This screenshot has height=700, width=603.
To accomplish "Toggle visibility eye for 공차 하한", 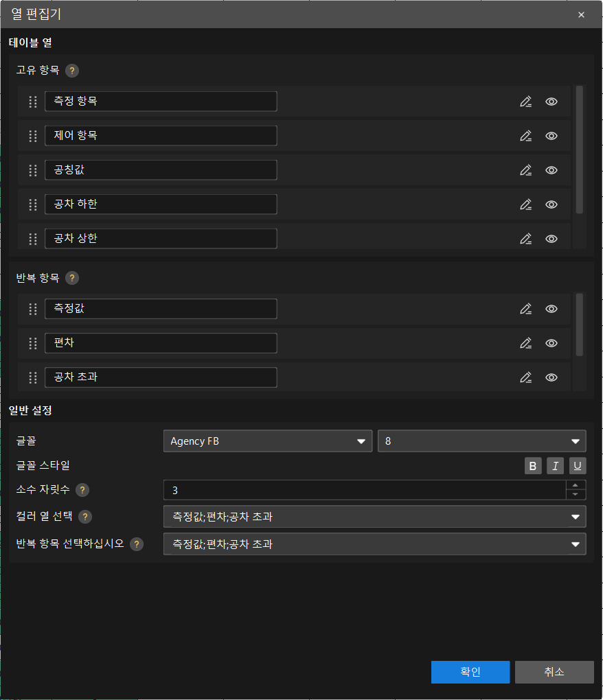I will pyautogui.click(x=551, y=205).
